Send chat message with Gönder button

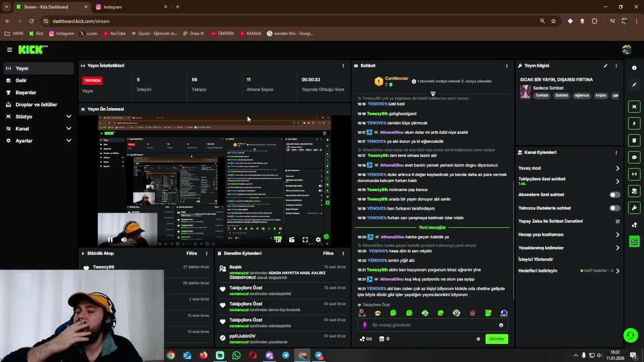pyautogui.click(x=497, y=339)
